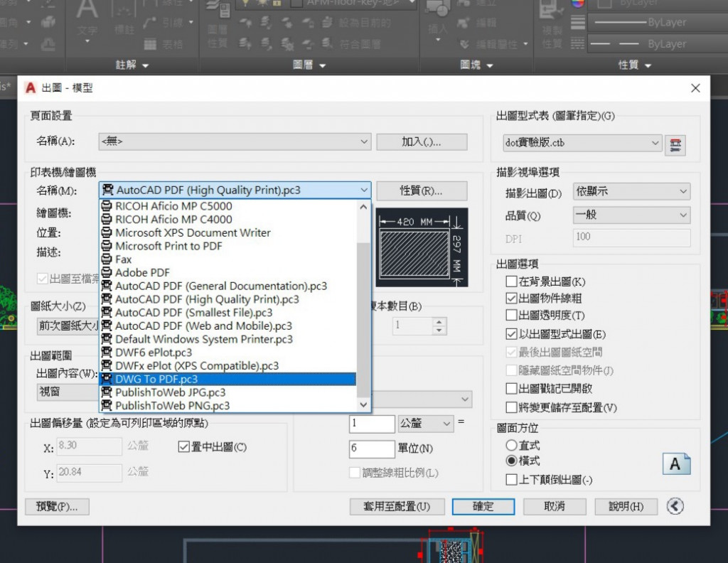728x563 pixels.
Task: Select the Fax printer entry
Action: pos(228,259)
